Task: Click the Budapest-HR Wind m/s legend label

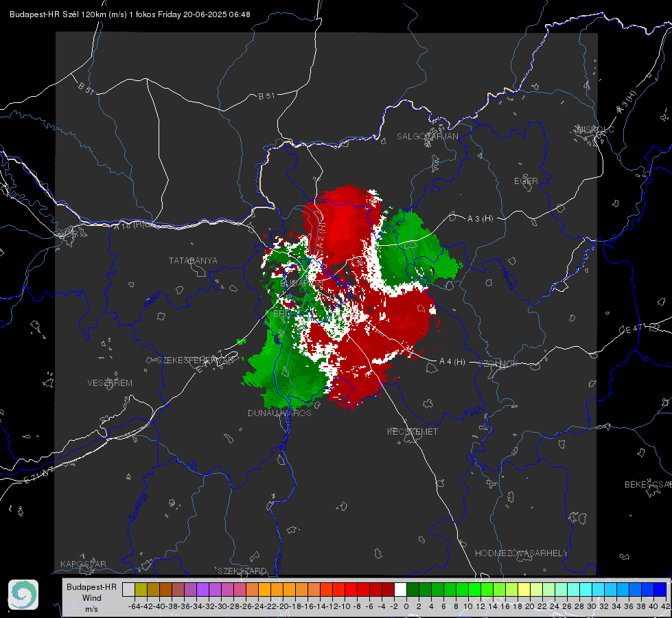Action: pyautogui.click(x=92, y=598)
